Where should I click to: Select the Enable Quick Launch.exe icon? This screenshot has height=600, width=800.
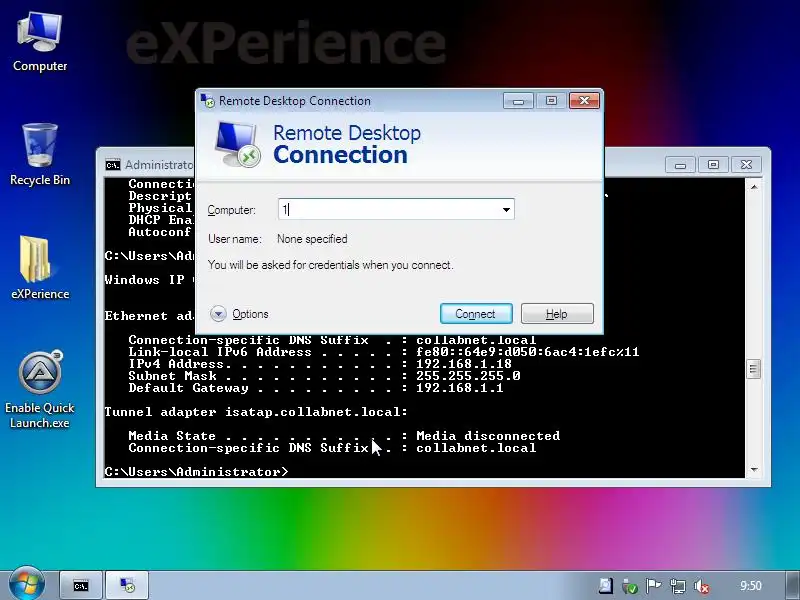[40, 390]
